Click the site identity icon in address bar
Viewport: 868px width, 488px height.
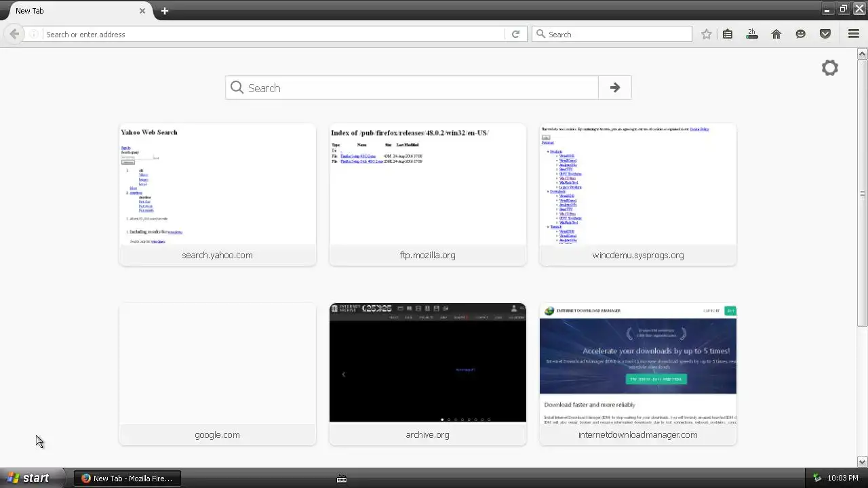[x=33, y=34]
